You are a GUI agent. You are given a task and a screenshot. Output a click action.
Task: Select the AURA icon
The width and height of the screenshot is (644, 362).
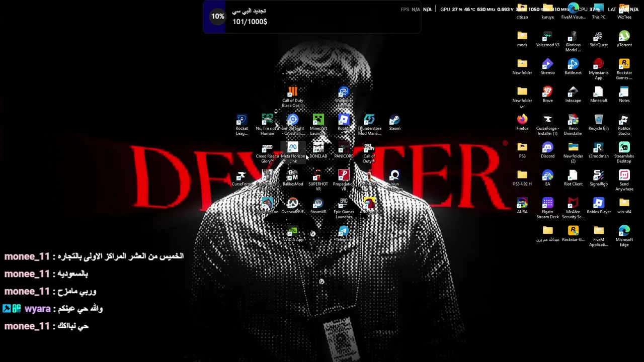[522, 206]
